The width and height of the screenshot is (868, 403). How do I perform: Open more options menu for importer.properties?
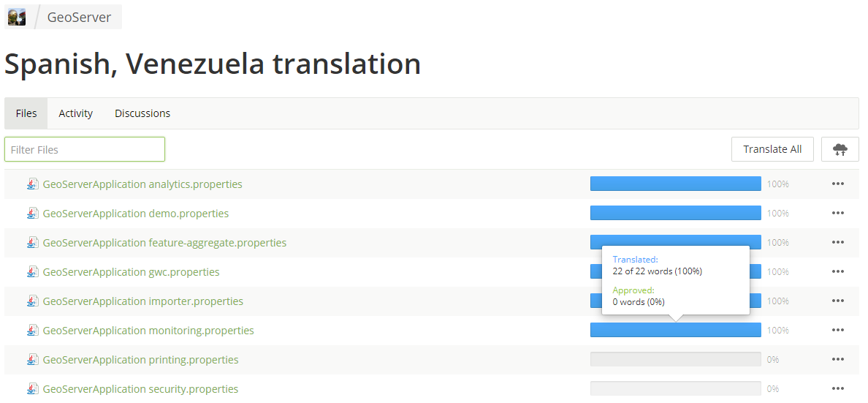(837, 301)
